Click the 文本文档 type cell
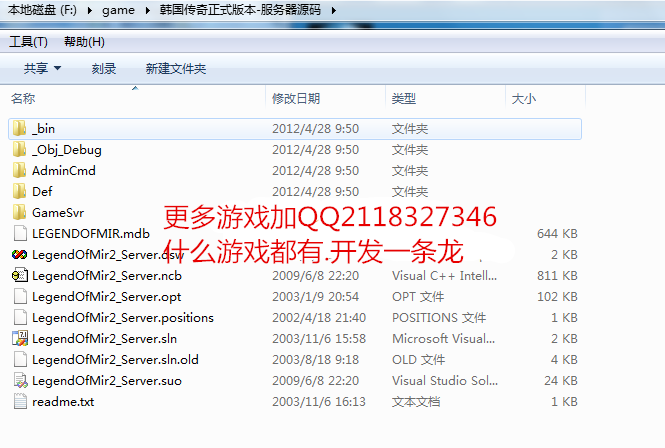Image resolution: width=665 pixels, height=448 pixels. pos(416,401)
